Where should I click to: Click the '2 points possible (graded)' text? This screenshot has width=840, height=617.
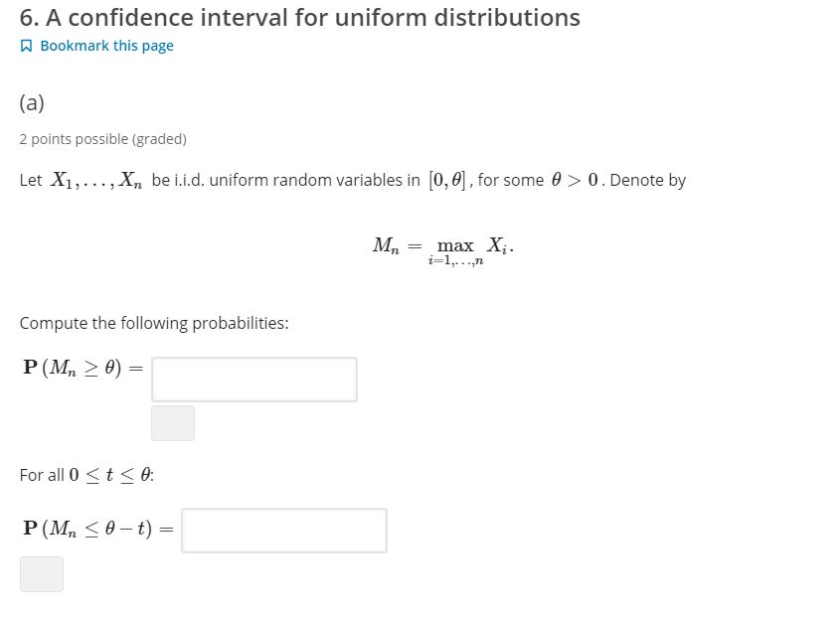102,139
